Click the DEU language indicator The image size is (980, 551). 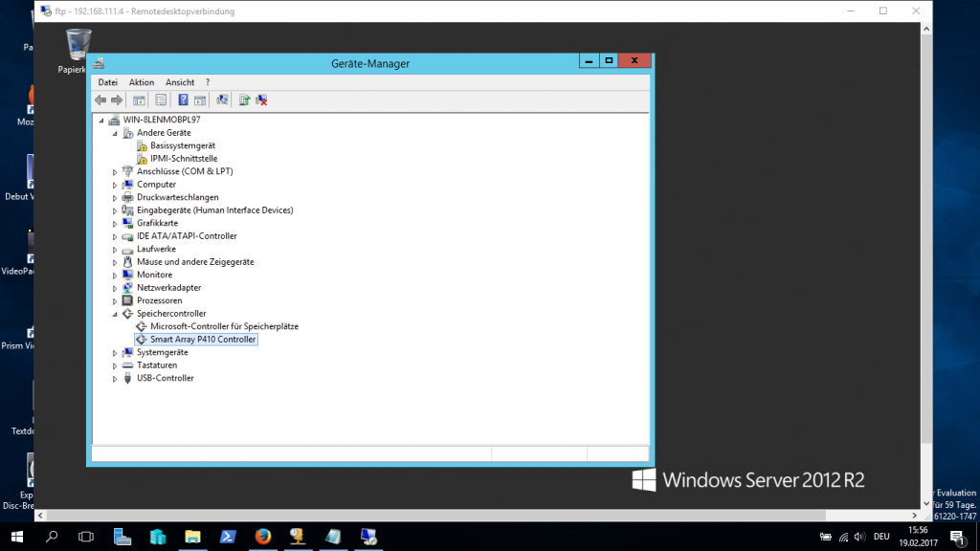point(881,537)
